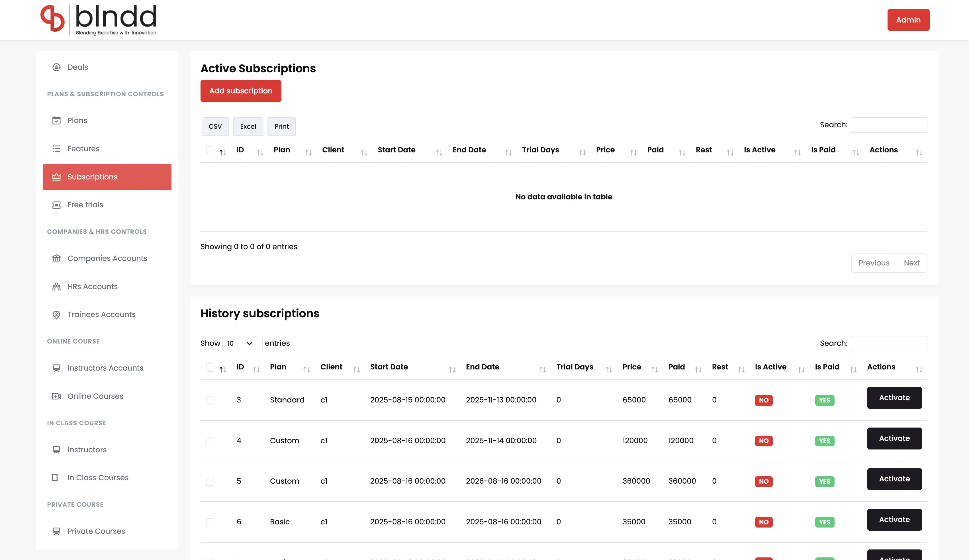The width and height of the screenshot is (969, 560).
Task: Click the Print button
Action: point(281,126)
